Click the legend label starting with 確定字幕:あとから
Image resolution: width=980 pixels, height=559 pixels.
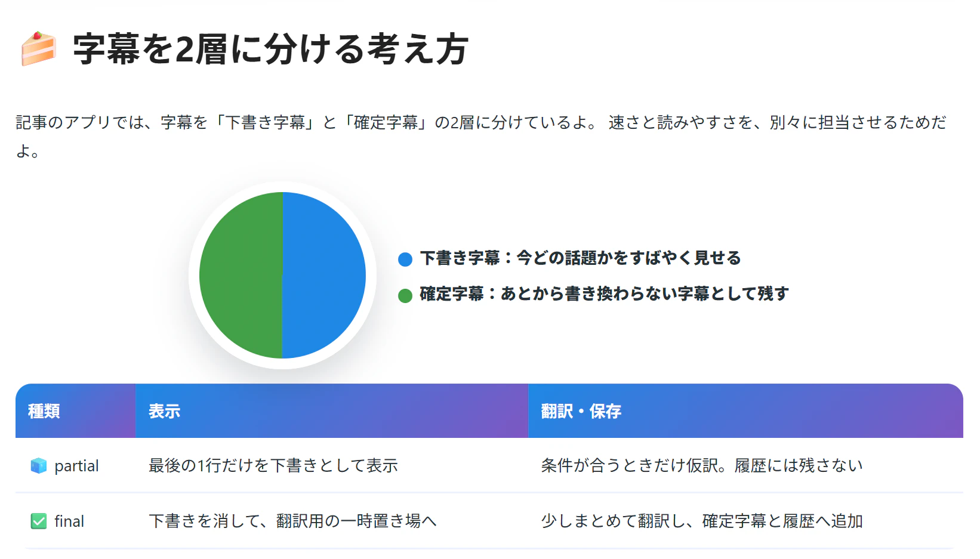[x=604, y=294]
